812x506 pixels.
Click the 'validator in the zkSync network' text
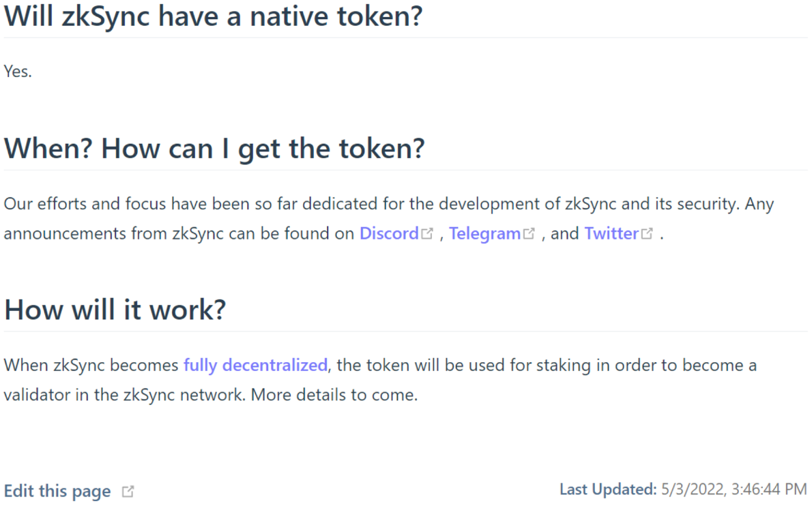[124, 396]
